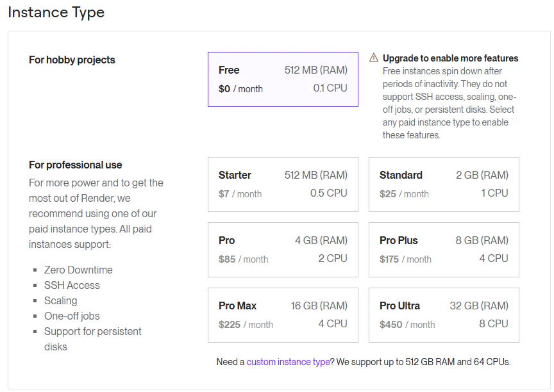The height and width of the screenshot is (392, 554).
Task: Select the Pro Max instance type
Action: [x=283, y=315]
